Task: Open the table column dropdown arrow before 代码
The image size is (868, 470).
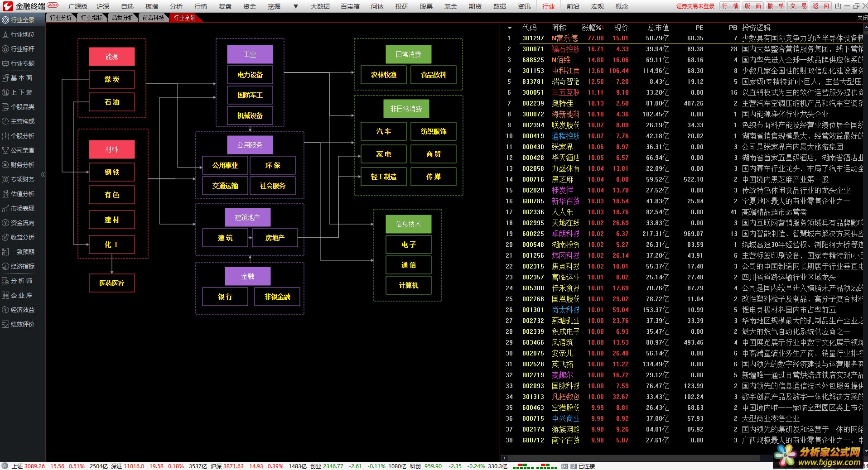Action: [x=510, y=28]
